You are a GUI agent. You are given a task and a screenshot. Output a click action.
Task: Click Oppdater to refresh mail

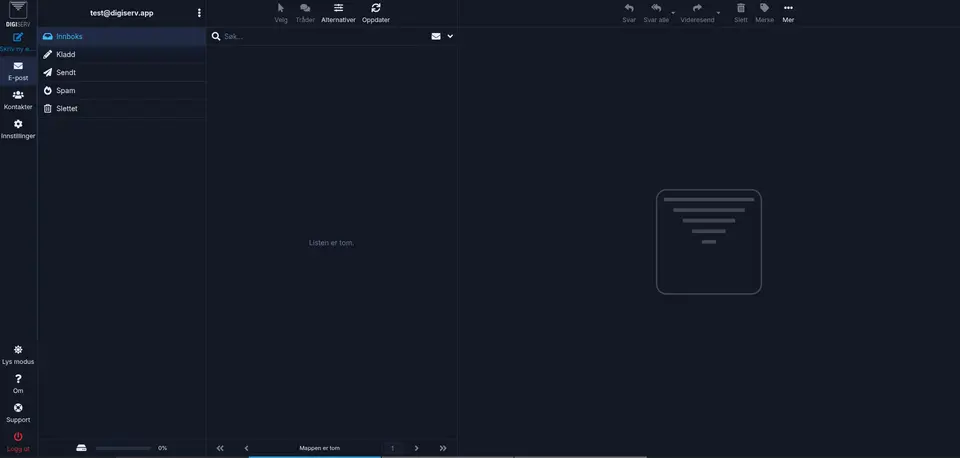[376, 13]
